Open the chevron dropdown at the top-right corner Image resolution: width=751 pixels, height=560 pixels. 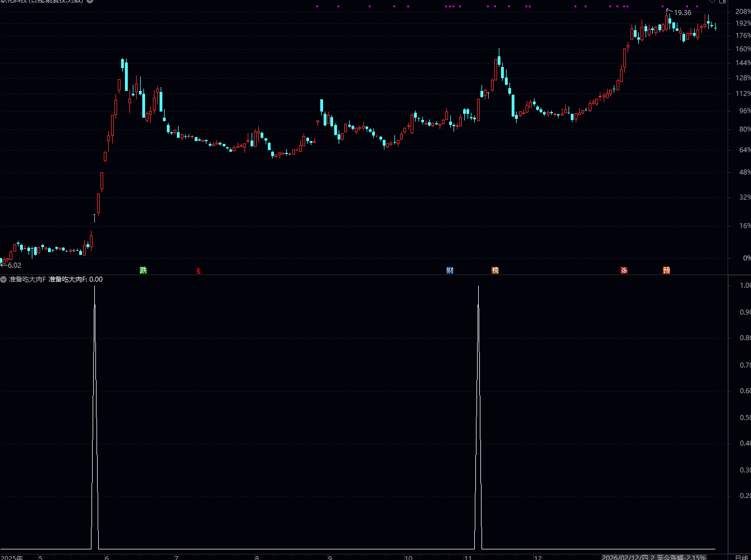point(713,2)
